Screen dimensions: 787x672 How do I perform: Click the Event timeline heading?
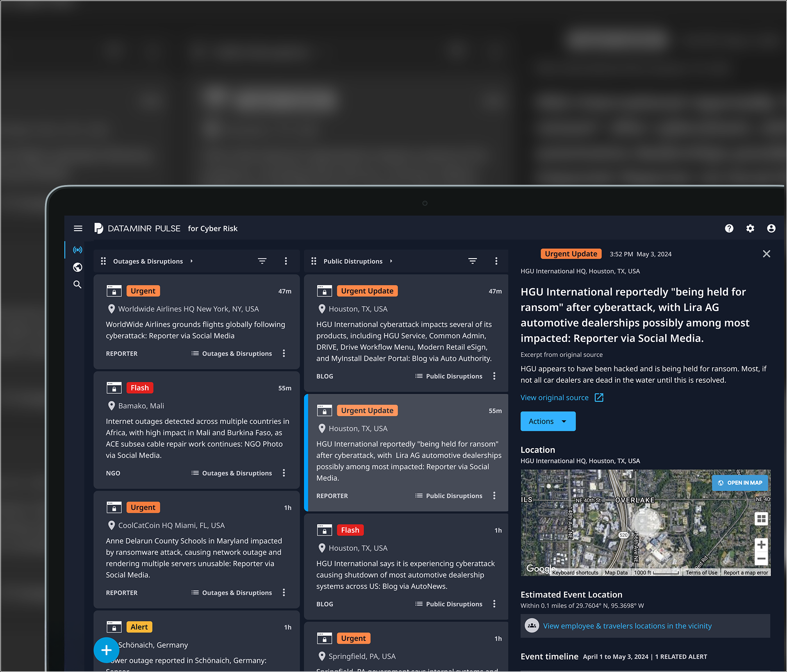tap(549, 656)
